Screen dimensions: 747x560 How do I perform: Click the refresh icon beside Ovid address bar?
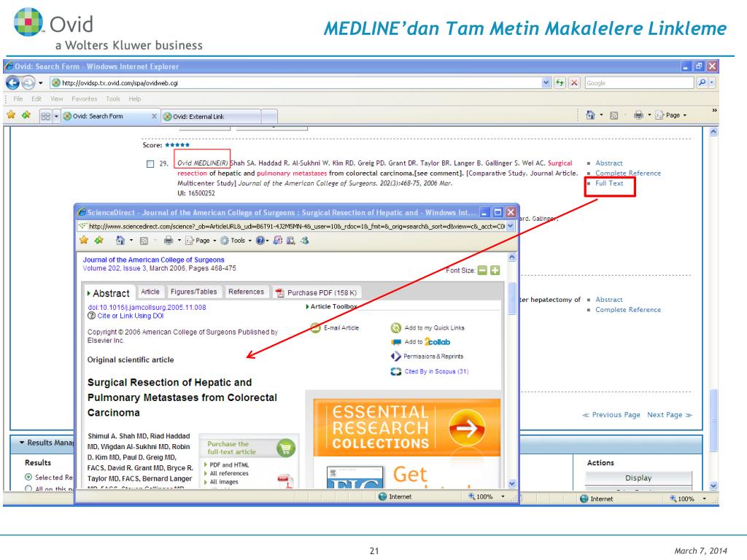tap(560, 83)
